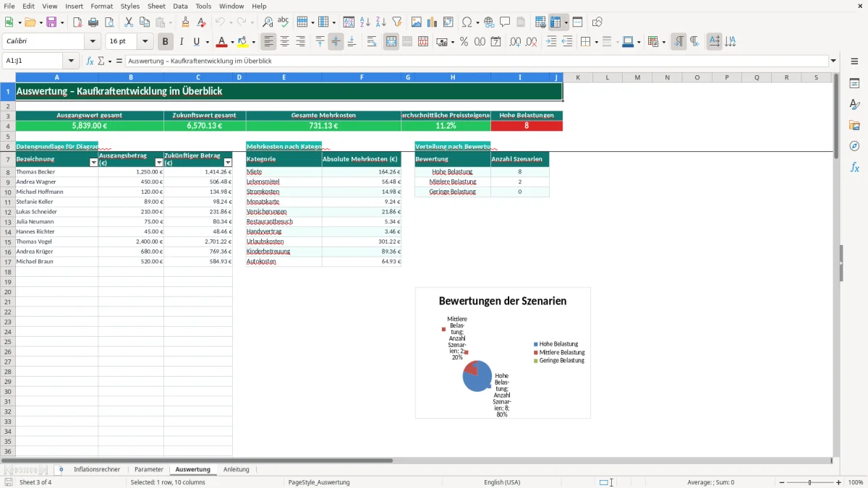Click the zoom slider handle
The image size is (868, 488).
(809, 482)
